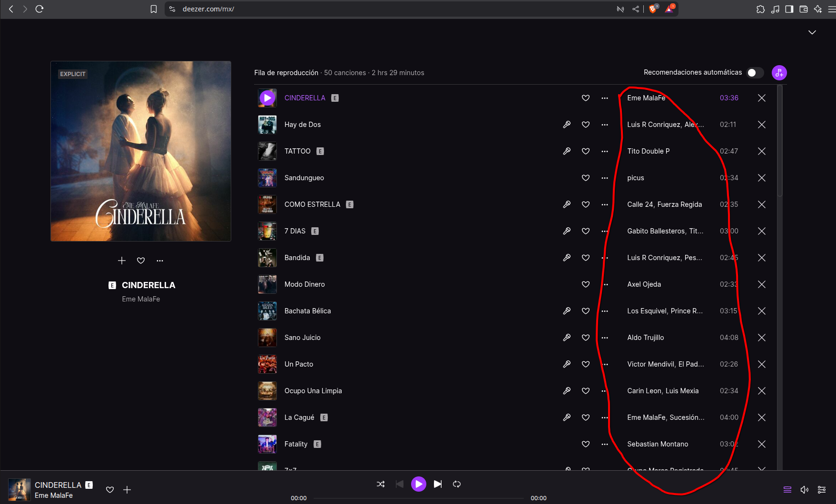Viewport: 836px width, 504px height.
Task: Collapse the queue with the top chevron
Action: pos(812,32)
